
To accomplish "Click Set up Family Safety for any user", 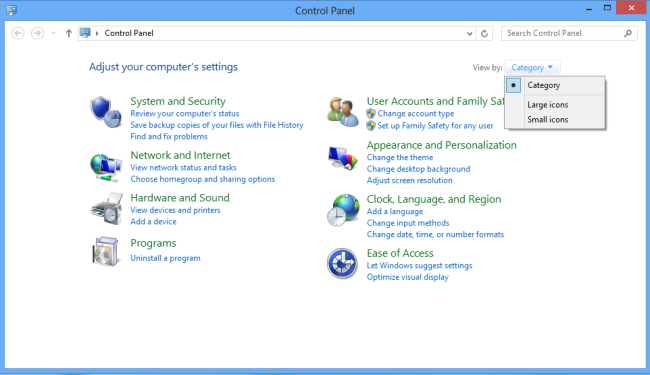I will [x=435, y=126].
